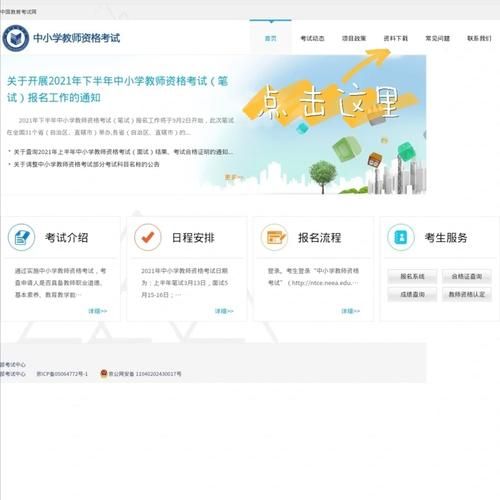Click the 报名流程 orange form icon
The width and height of the screenshot is (500, 500).
(x=274, y=237)
